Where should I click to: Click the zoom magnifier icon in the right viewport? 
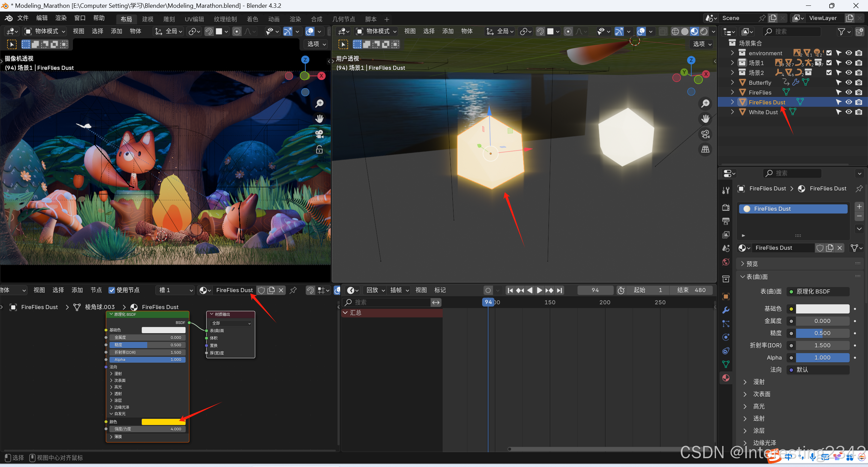705,103
